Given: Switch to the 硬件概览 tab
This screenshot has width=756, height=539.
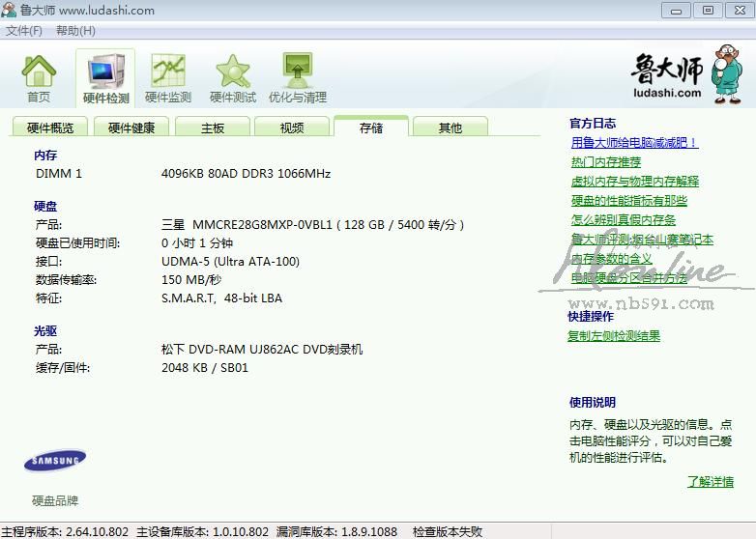Looking at the screenshot, I should pos(49,128).
